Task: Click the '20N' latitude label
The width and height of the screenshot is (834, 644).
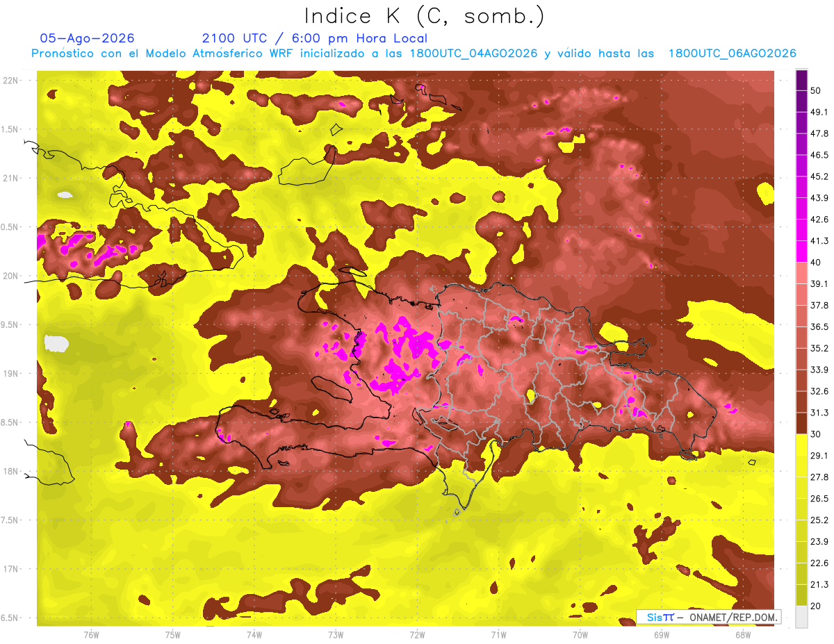Action: [x=10, y=276]
